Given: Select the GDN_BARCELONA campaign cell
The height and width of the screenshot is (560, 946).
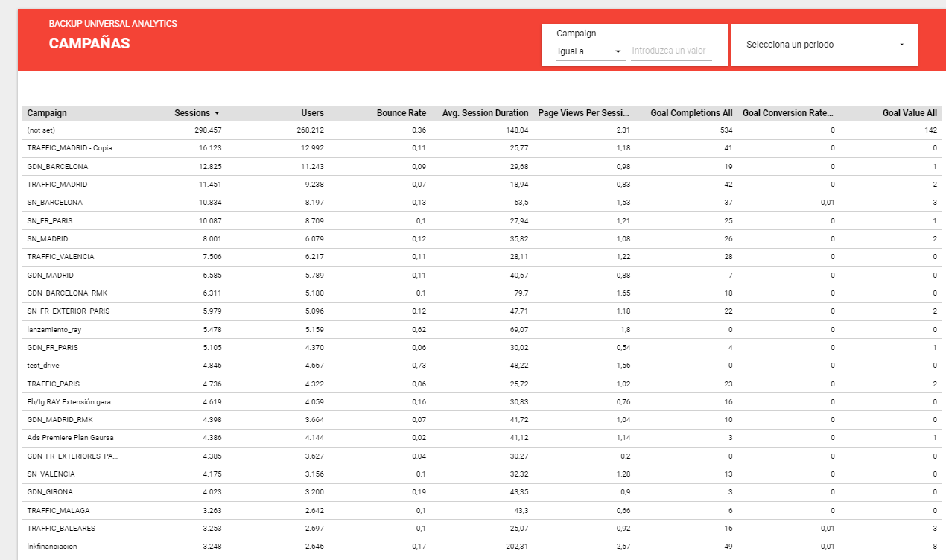Looking at the screenshot, I should [x=57, y=166].
